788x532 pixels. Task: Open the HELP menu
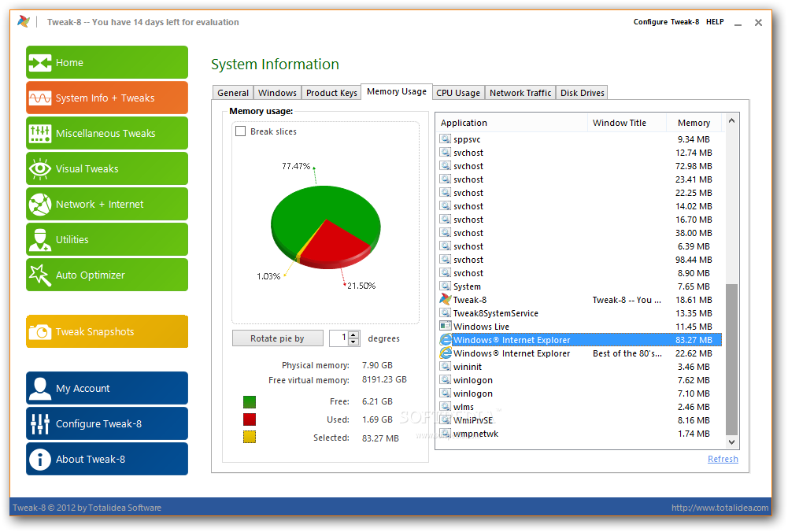click(x=715, y=21)
